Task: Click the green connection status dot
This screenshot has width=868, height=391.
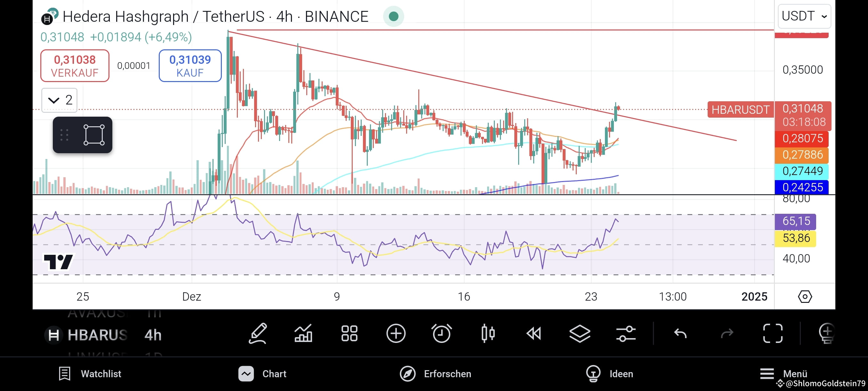Action: tap(394, 16)
